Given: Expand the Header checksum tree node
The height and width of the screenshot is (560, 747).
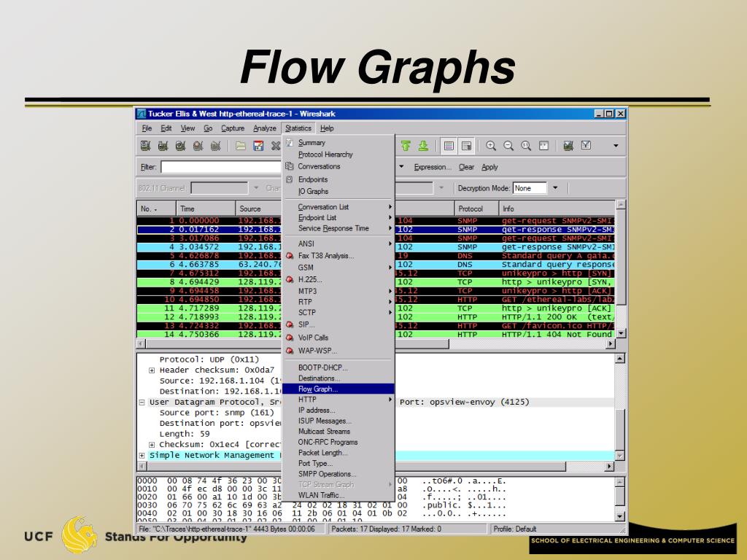Looking at the screenshot, I should tap(152, 370).
